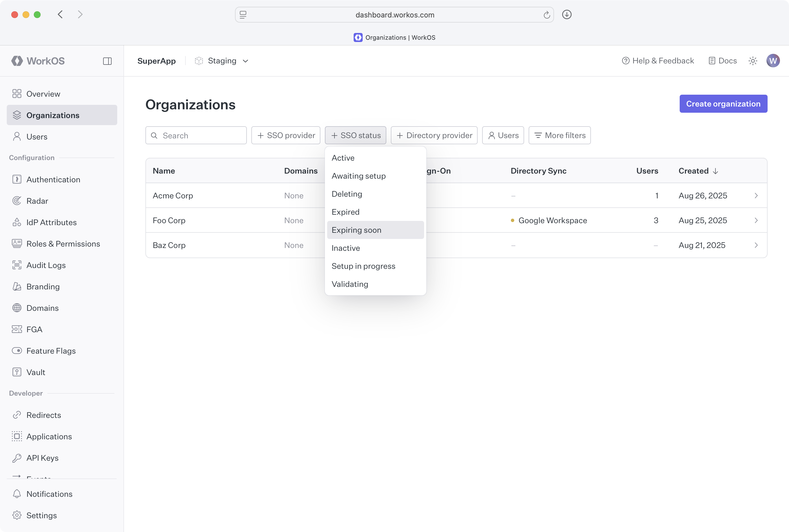Go to Feature Flags section
Image resolution: width=789 pixels, height=532 pixels.
51,351
